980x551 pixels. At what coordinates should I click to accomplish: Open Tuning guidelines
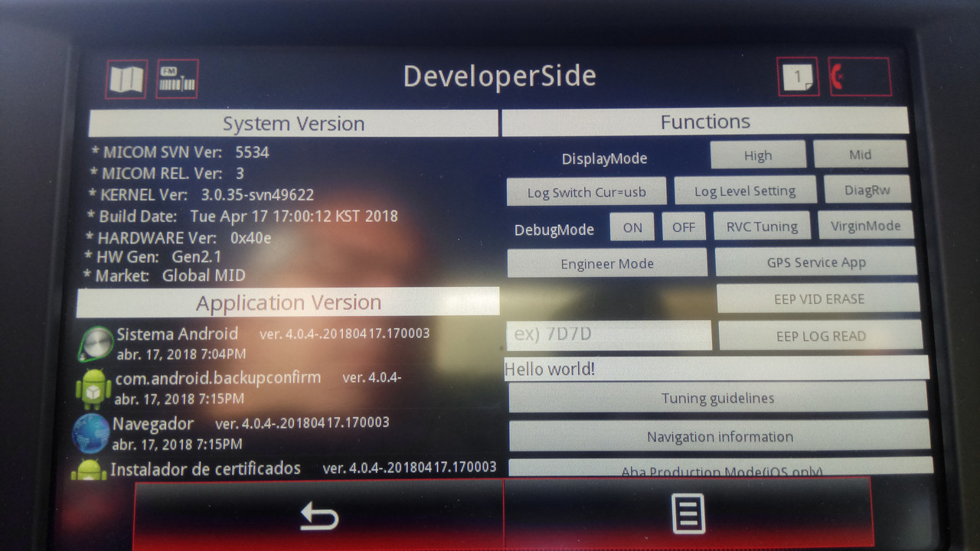pos(718,398)
